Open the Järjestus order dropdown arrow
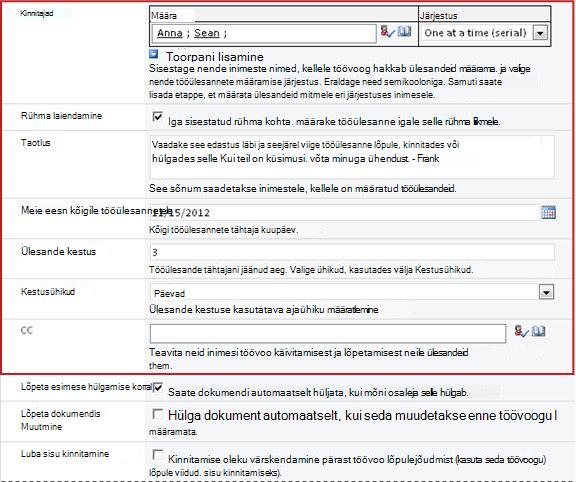 pyautogui.click(x=540, y=33)
